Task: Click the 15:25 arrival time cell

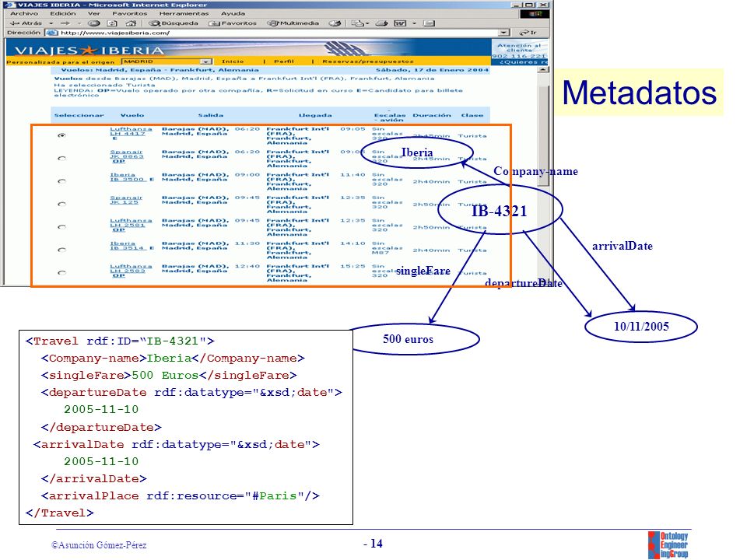Action: coord(352,266)
